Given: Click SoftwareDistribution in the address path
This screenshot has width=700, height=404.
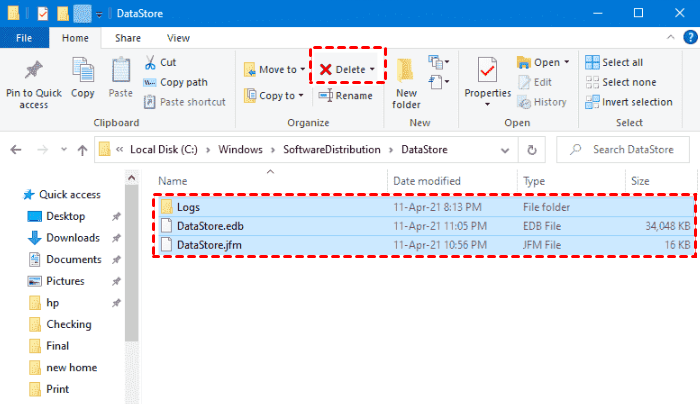Looking at the screenshot, I should tap(332, 150).
